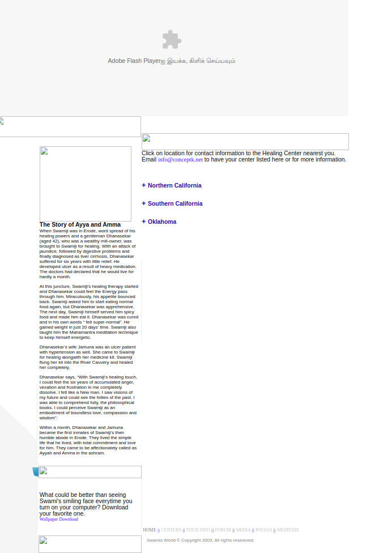Click the Adobe Flash Player plugin puzzle icon
This screenshot has width=392, height=553.
pyautogui.click(x=172, y=40)
